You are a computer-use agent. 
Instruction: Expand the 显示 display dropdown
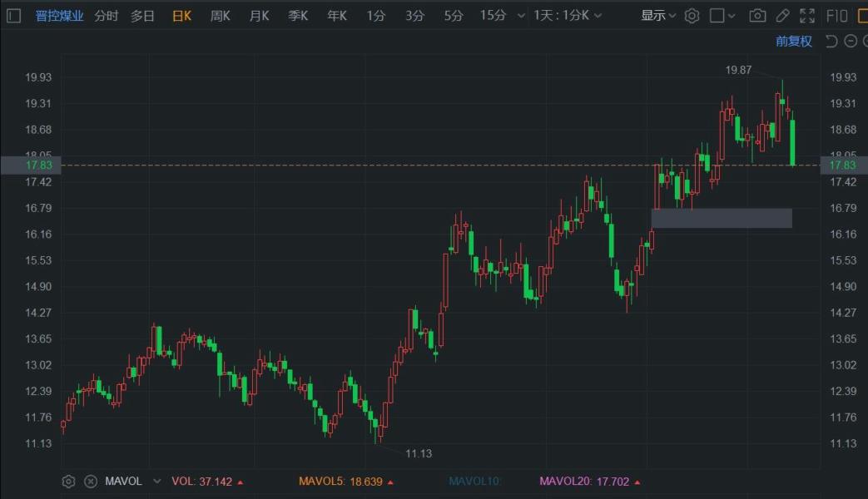tap(658, 15)
